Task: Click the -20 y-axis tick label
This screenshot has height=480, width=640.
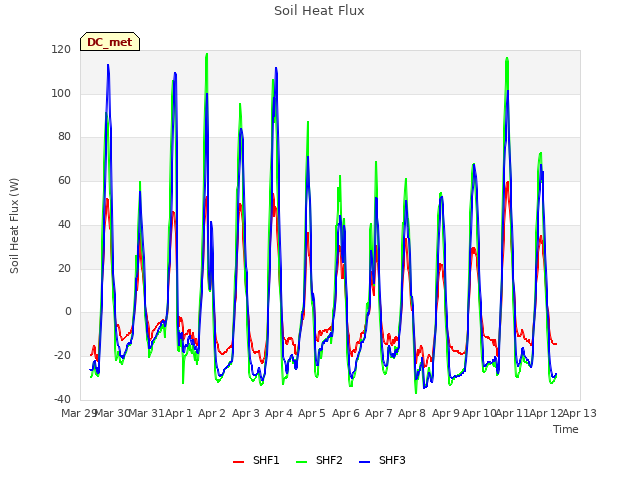Action: (62, 356)
